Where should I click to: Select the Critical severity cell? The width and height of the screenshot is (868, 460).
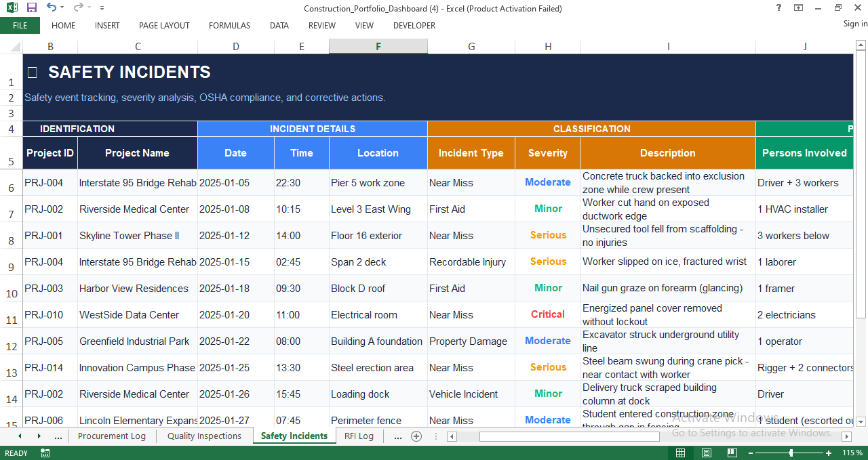548,315
